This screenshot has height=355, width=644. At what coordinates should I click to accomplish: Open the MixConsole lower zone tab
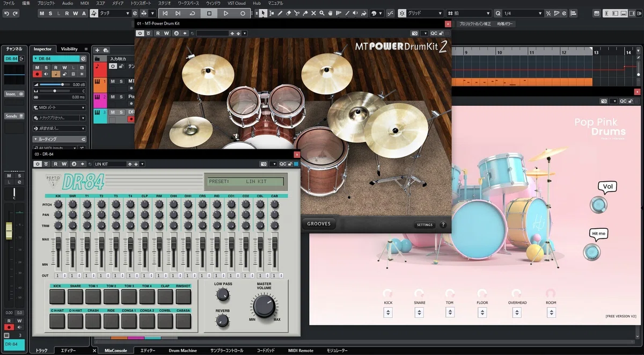(x=116, y=351)
